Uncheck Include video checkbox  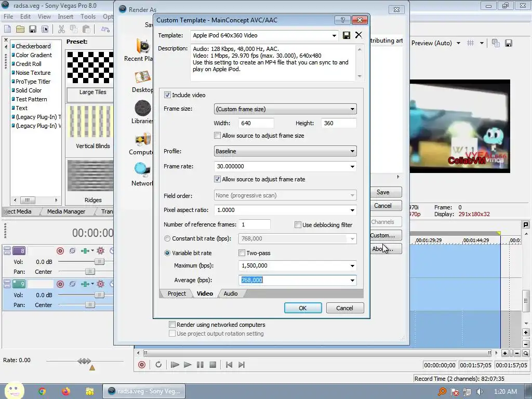167,95
